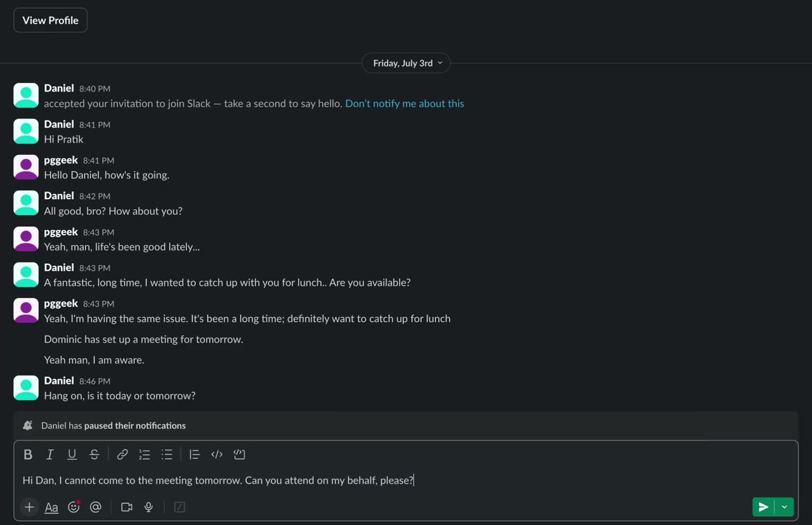The height and width of the screenshot is (525, 812).
Task: Insert a code block
Action: (239, 455)
